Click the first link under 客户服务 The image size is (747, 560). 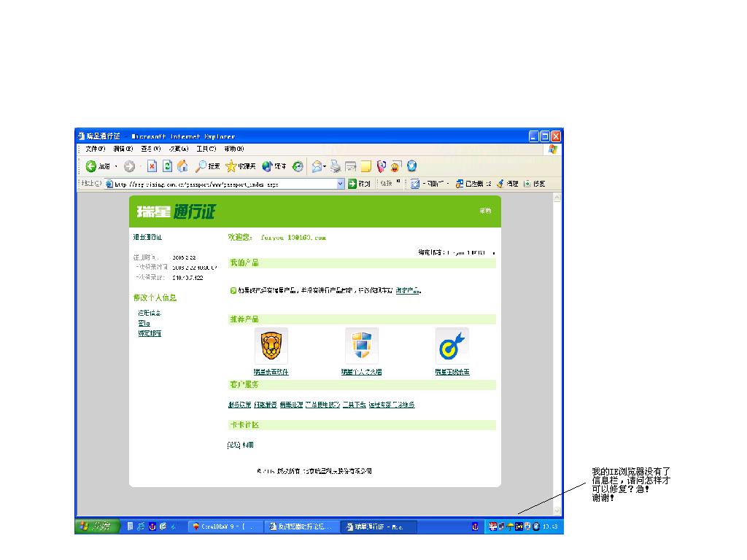239,405
